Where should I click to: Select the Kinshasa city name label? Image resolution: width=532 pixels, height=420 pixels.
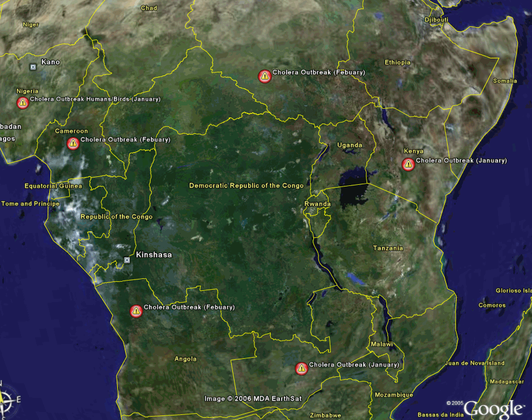[154, 255]
